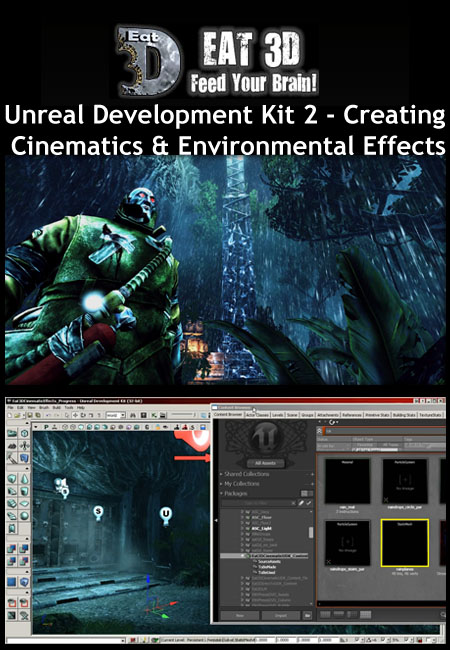Click the Save icon in the toolbar
The height and width of the screenshot is (650, 450).
pos(30,415)
